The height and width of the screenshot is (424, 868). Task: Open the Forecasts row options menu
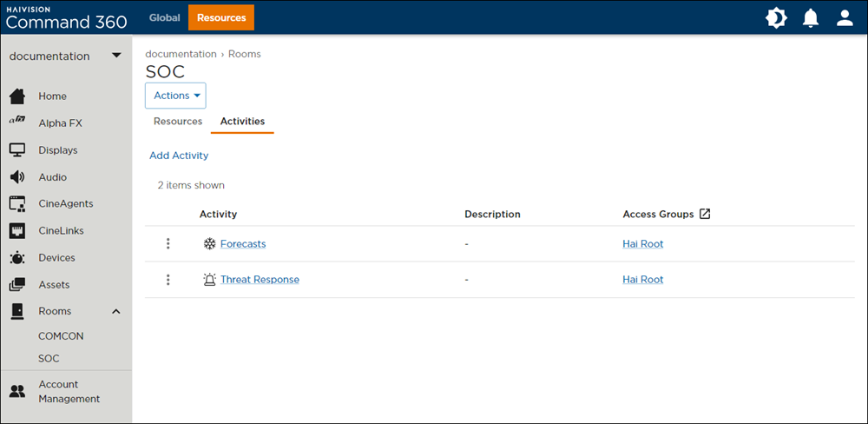(168, 244)
